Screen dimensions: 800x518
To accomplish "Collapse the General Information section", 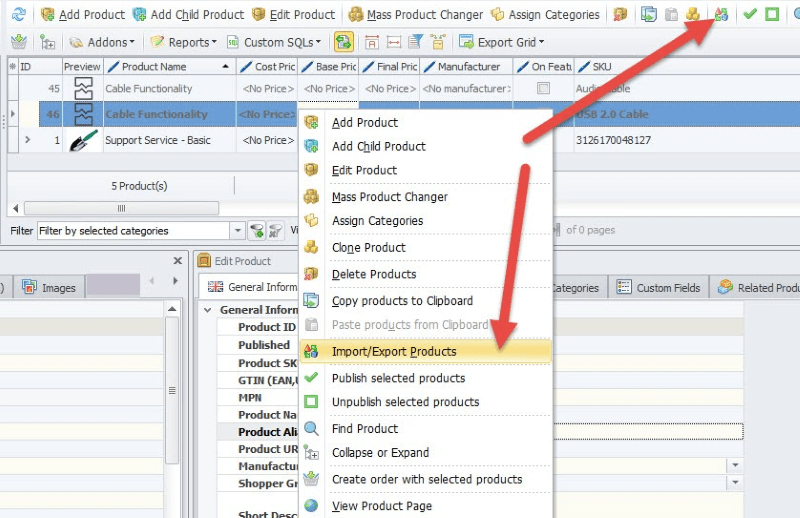I will pos(208,310).
